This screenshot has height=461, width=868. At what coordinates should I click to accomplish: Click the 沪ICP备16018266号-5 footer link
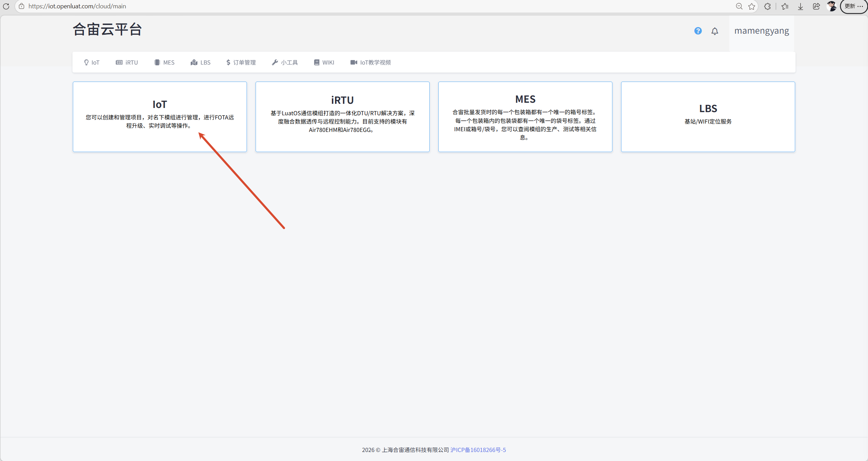click(478, 450)
